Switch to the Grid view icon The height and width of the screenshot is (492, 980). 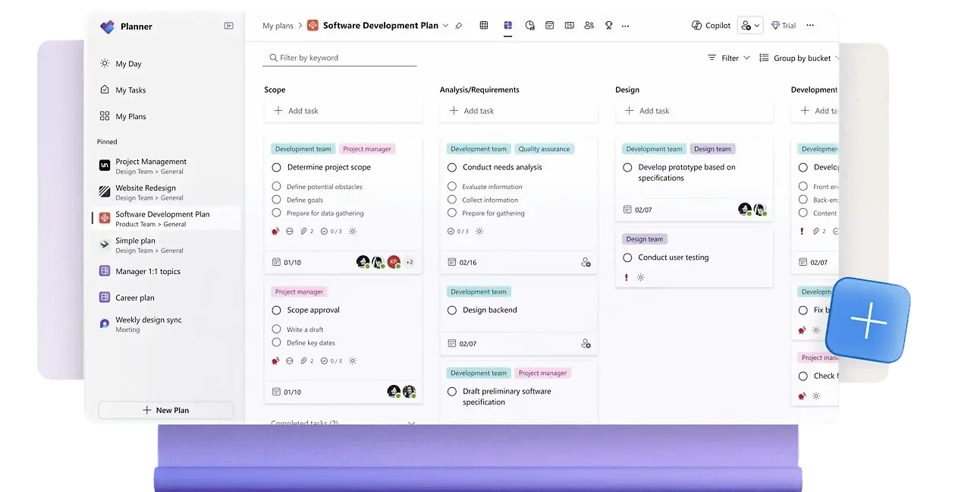[x=484, y=25]
